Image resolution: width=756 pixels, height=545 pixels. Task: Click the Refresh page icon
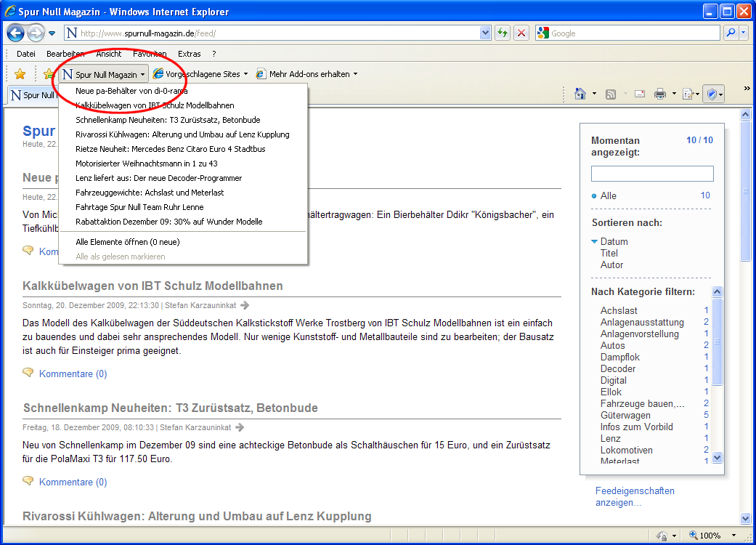[502, 33]
